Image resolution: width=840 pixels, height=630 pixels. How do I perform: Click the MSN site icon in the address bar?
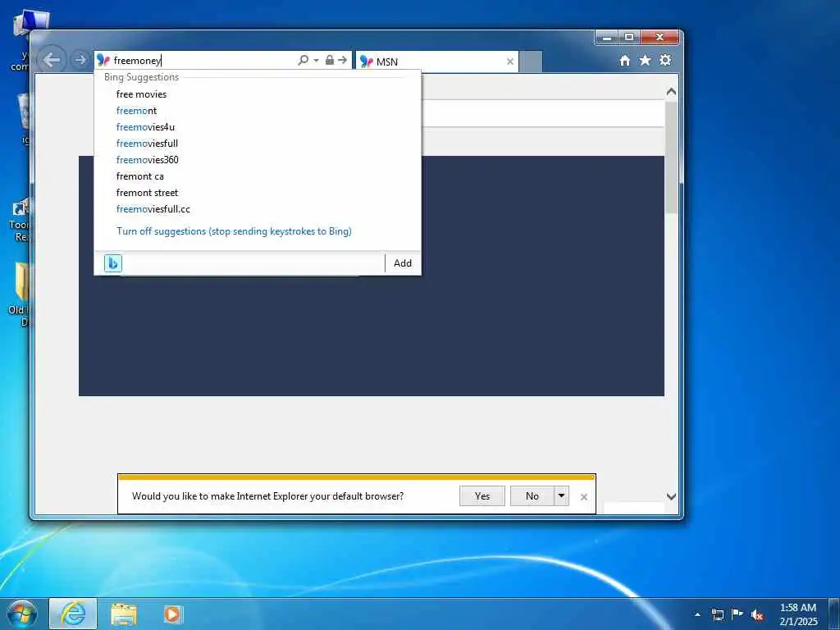click(x=103, y=61)
